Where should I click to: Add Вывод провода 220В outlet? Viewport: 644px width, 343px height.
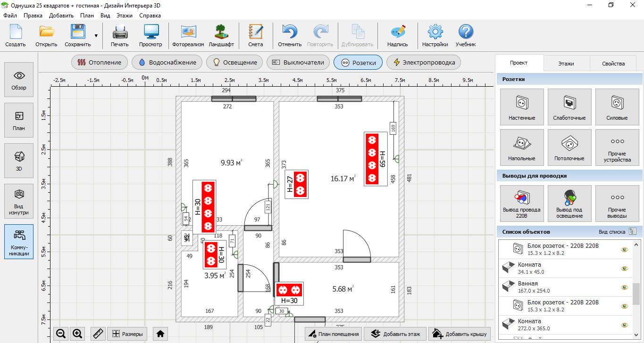coord(521,203)
